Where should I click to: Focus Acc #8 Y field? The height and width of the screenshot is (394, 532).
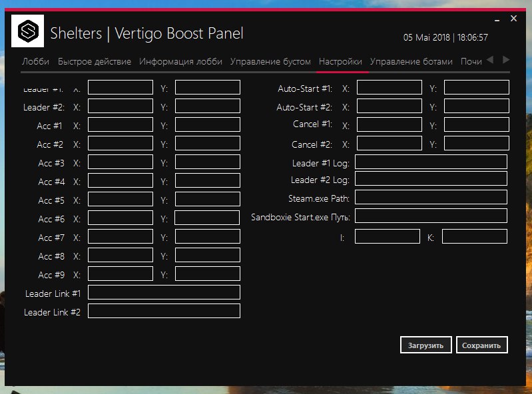pos(208,256)
